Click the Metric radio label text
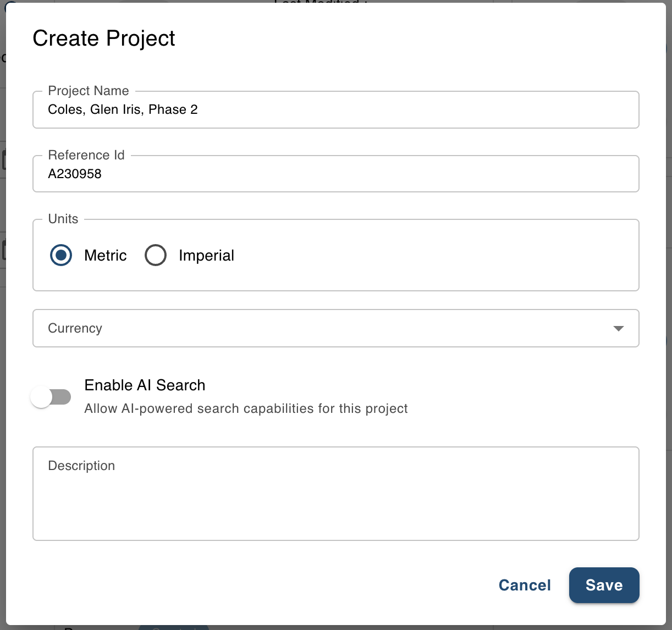 106,255
